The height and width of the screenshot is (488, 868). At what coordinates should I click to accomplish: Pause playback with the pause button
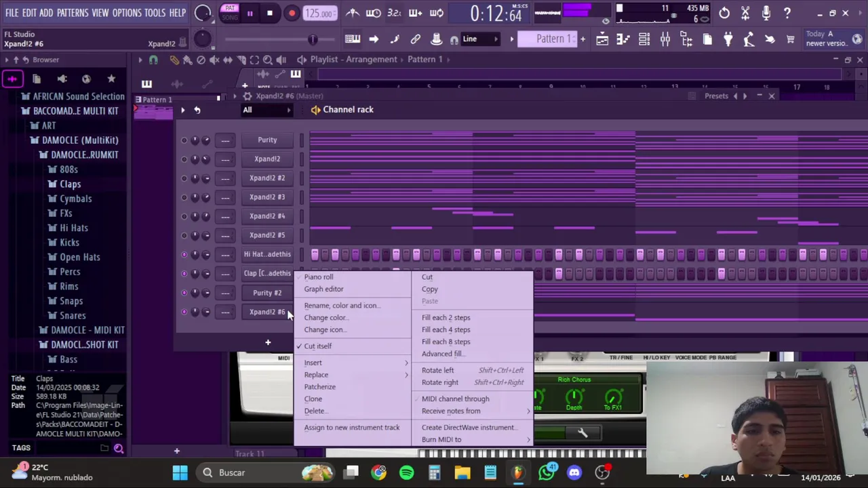click(250, 13)
